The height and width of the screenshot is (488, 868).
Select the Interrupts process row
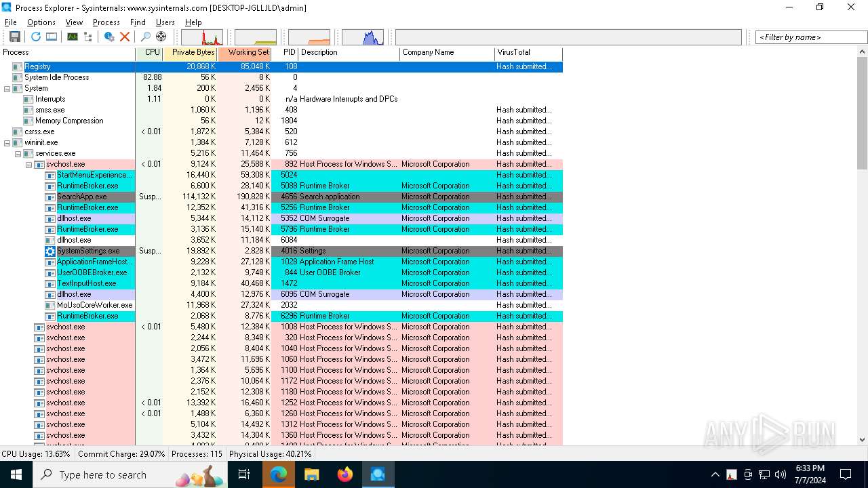tap(281, 99)
